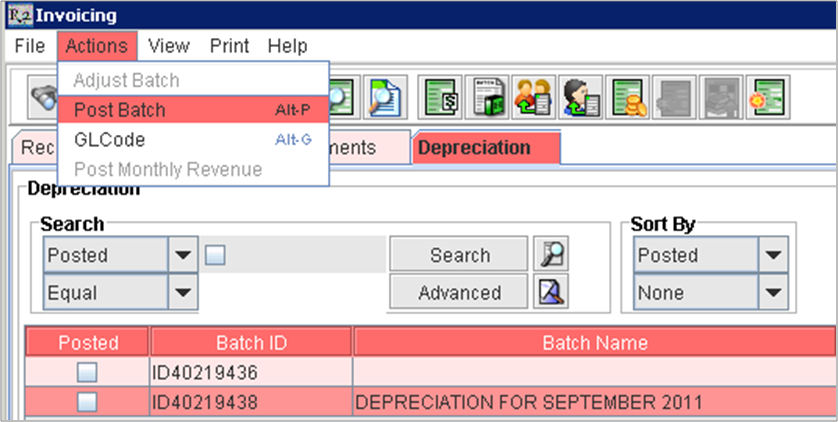The height and width of the screenshot is (422, 838).
Task: Select Post Batch from the Actions menu
Action: pyautogui.click(x=120, y=110)
